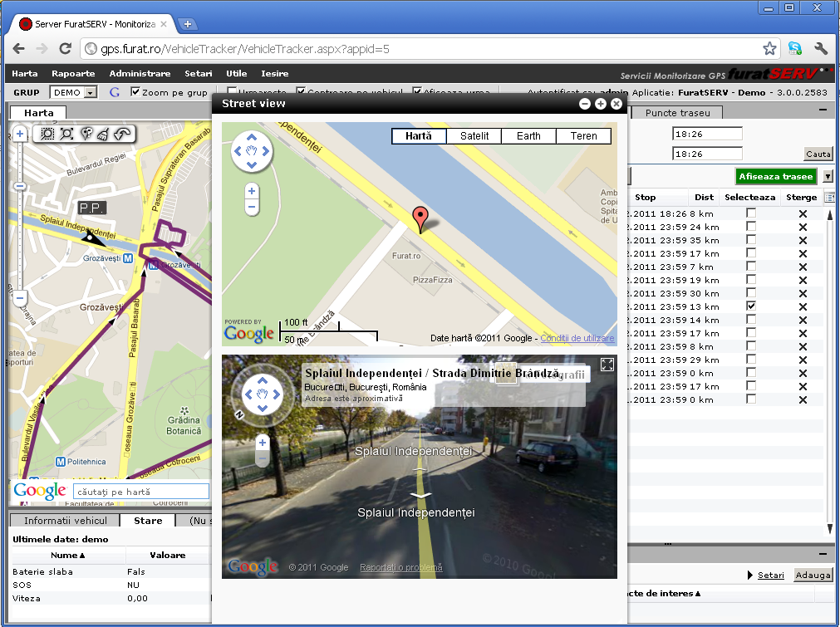
Task: Maximize the Street view dialog
Action: click(601, 104)
